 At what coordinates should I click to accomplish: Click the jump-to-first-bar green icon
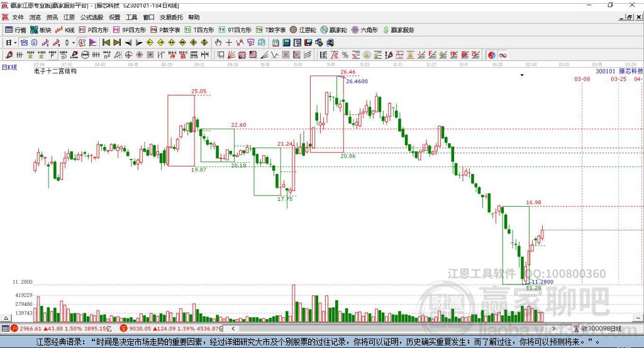pos(106,43)
